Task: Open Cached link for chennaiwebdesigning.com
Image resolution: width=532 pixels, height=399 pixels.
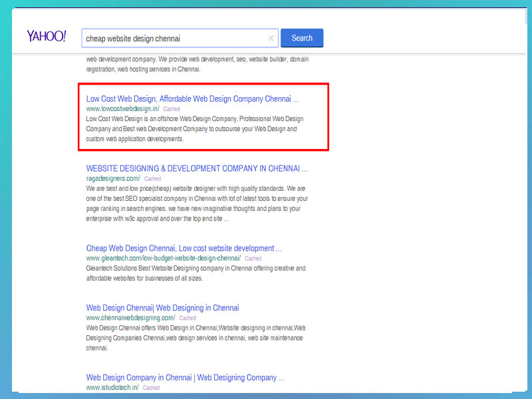Action: (188, 319)
